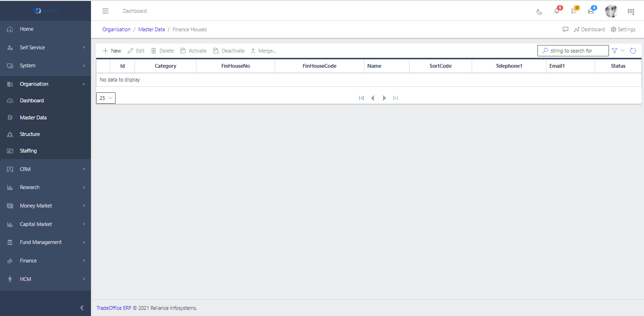644x316 pixels.
Task: Collapse the sidebar using bottom arrow
Action: [82, 308]
